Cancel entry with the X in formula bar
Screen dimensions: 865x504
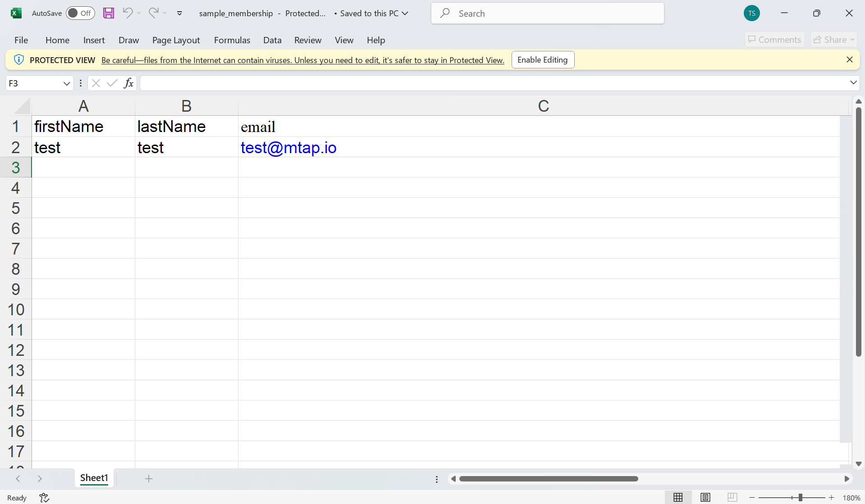point(96,83)
